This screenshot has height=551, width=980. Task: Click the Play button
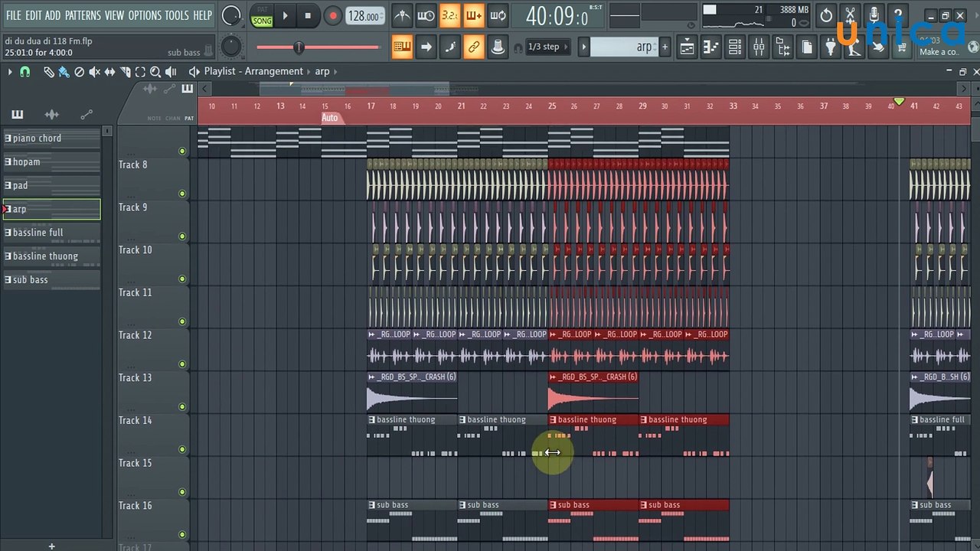tap(285, 15)
